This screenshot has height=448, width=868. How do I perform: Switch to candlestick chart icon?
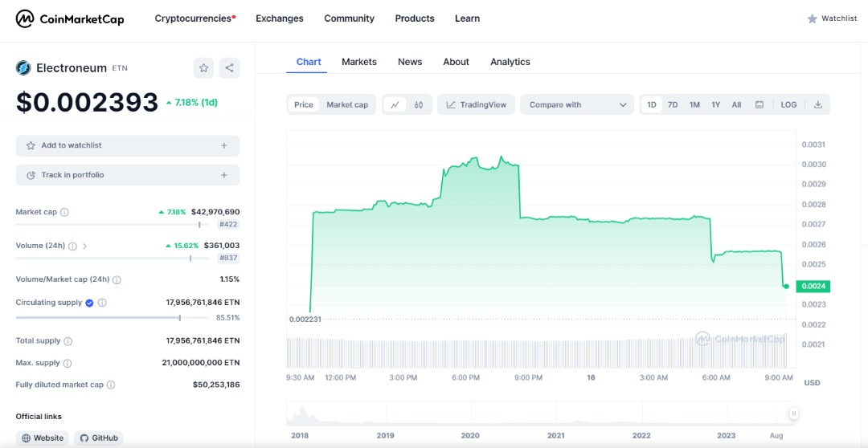point(419,104)
